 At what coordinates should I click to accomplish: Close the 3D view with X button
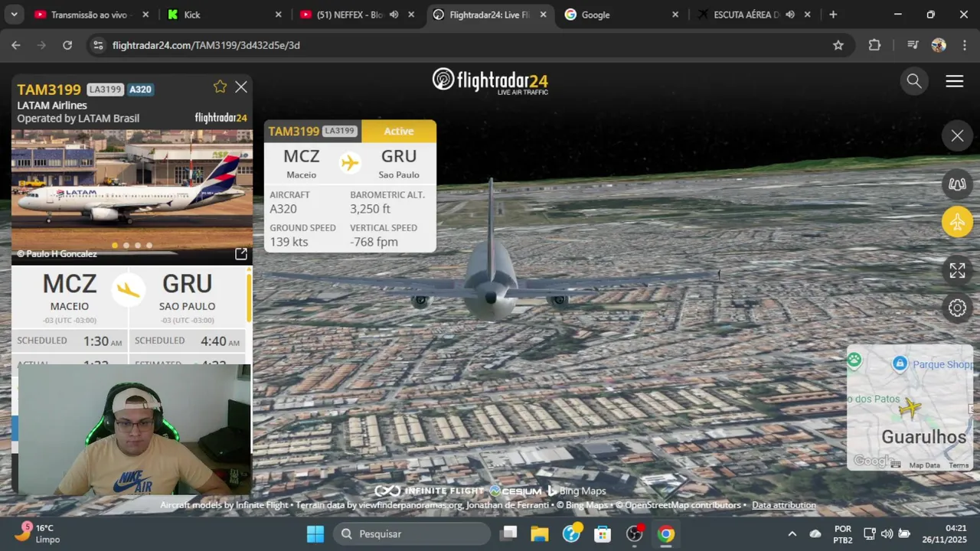click(x=957, y=136)
